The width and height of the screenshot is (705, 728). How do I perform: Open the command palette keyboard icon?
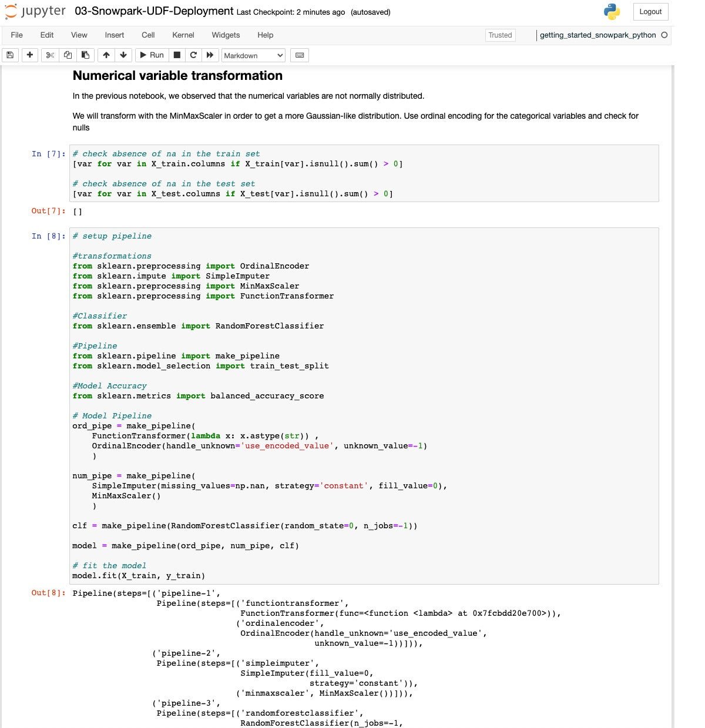point(300,55)
